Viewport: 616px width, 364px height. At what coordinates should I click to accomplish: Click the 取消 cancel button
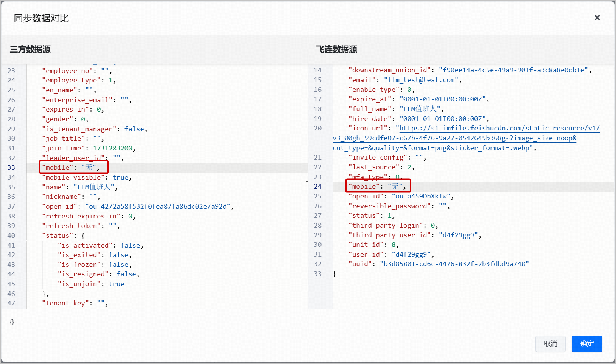tap(551, 344)
